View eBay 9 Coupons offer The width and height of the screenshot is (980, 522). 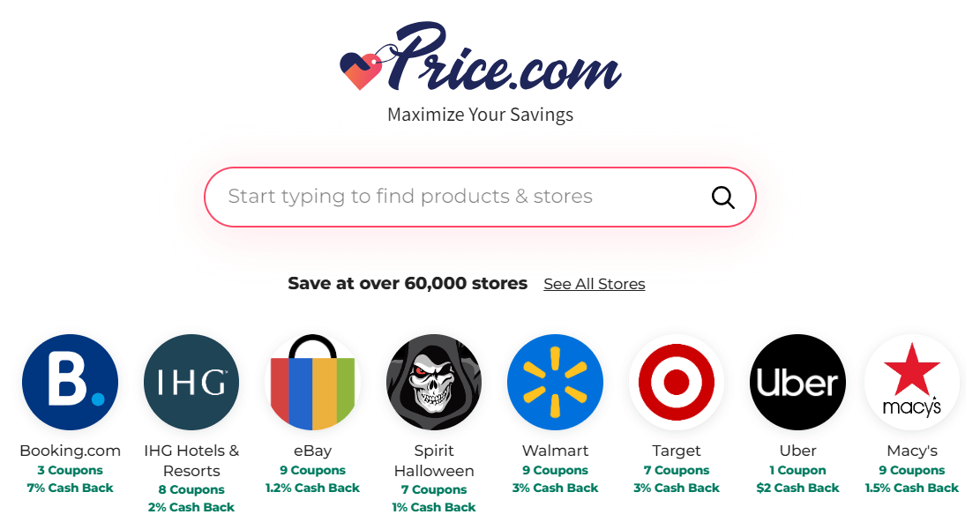point(312,470)
